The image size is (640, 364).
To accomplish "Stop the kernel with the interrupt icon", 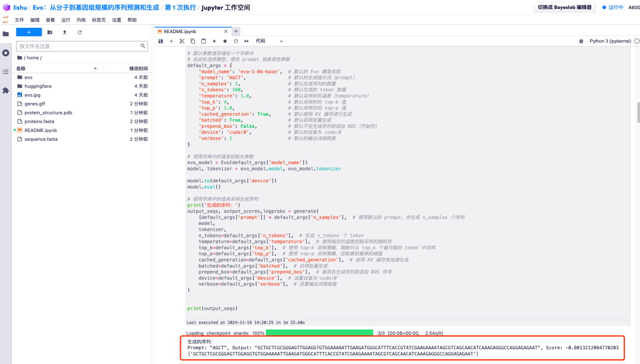I will (225, 41).
